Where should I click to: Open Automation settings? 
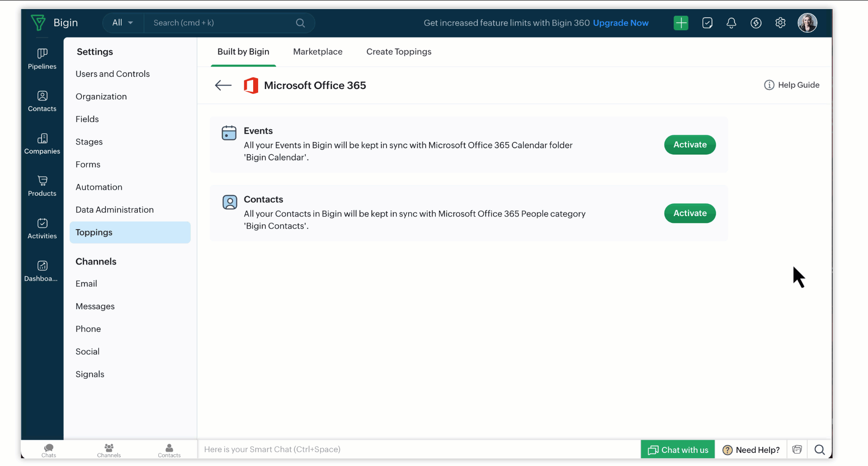click(x=99, y=187)
